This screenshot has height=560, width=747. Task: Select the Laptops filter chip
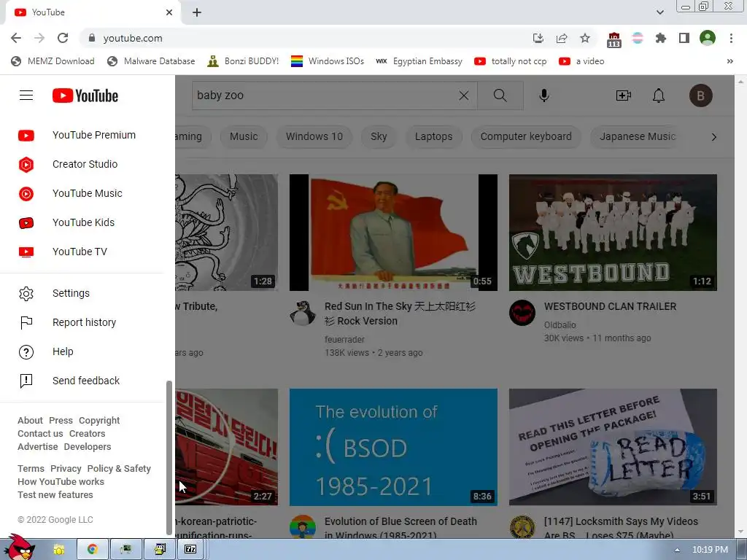click(433, 136)
